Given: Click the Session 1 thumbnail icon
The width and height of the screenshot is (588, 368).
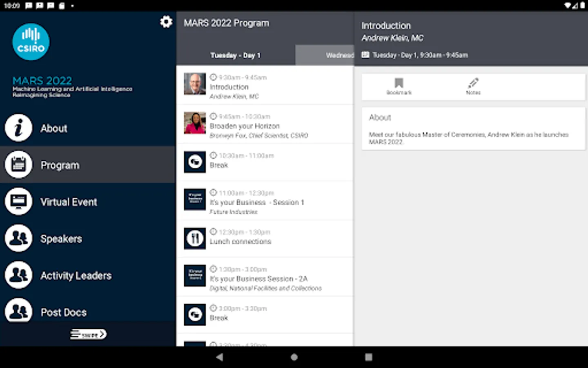Looking at the screenshot, I should coord(195,200).
